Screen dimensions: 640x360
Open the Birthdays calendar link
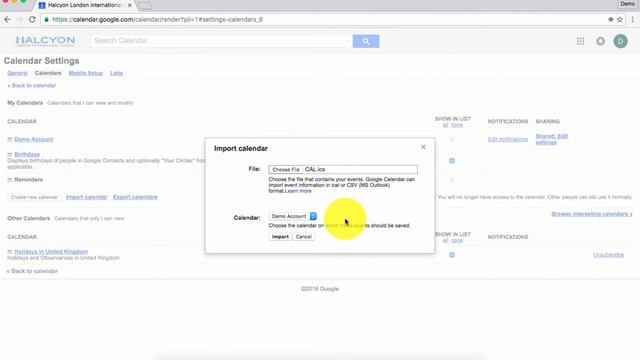tap(27, 154)
